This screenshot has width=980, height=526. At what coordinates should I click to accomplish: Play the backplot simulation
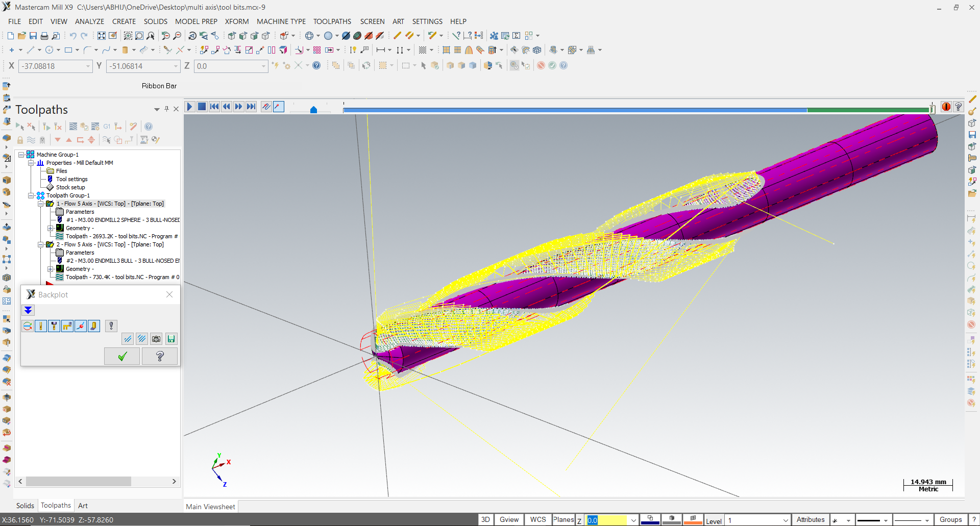[189, 107]
